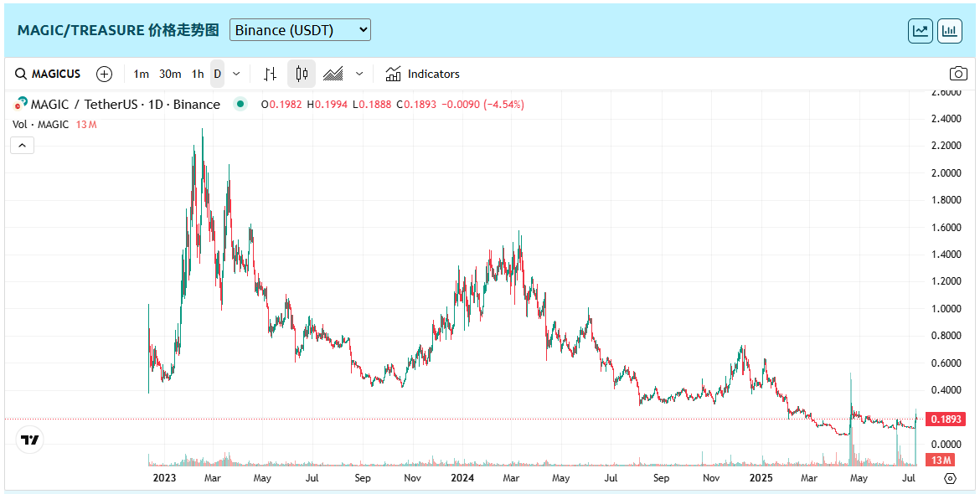Collapse the chart legend with caret button
The height and width of the screenshot is (494, 980).
23,146
